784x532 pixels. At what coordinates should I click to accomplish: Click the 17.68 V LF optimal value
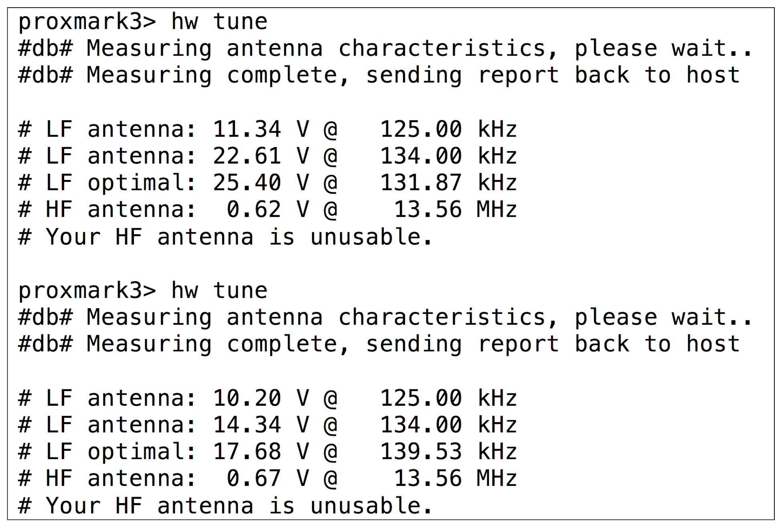click(x=261, y=452)
